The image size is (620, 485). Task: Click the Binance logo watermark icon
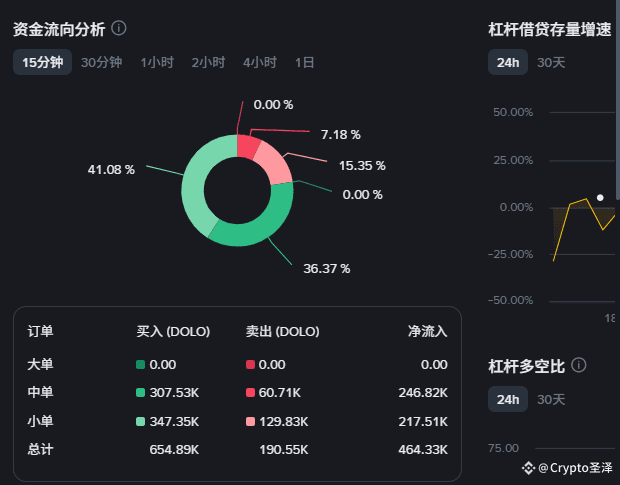click(528, 468)
